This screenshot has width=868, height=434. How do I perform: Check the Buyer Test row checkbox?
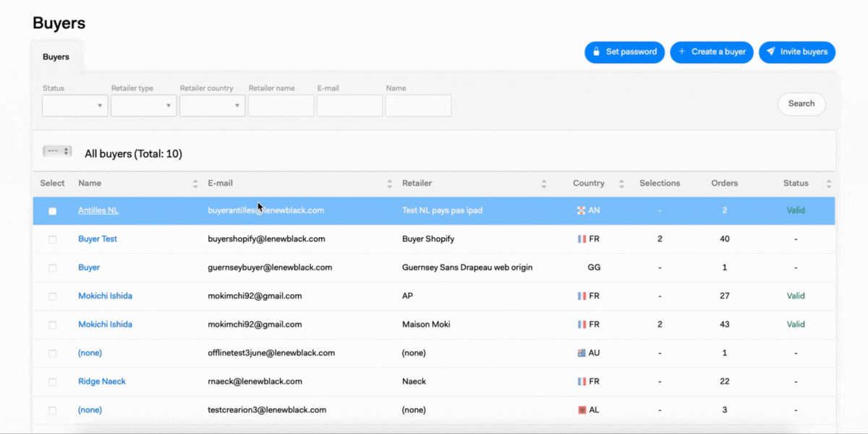(52, 239)
